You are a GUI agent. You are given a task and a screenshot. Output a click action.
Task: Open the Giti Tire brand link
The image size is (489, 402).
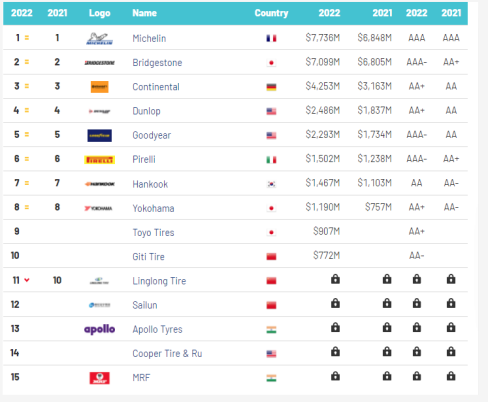coord(148,257)
